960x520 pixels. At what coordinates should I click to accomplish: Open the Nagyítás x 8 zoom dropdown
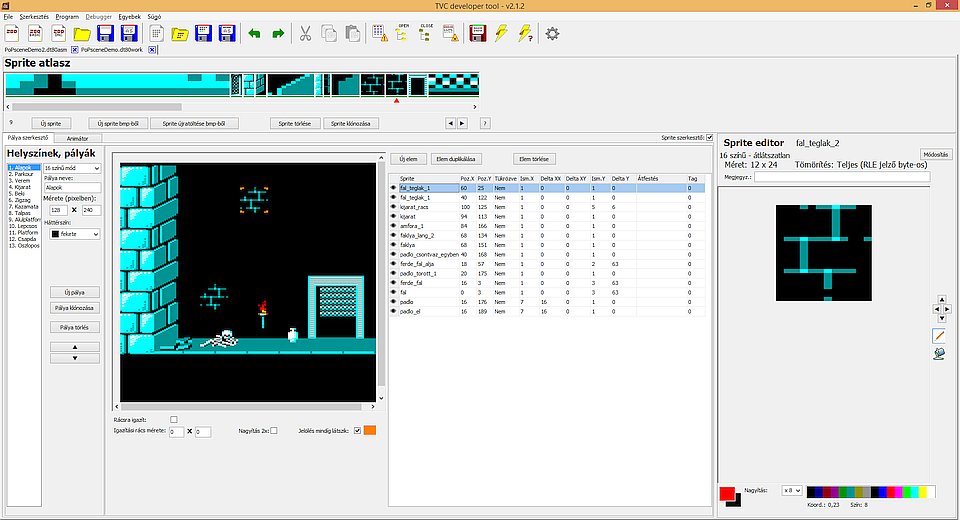pyautogui.click(x=792, y=490)
